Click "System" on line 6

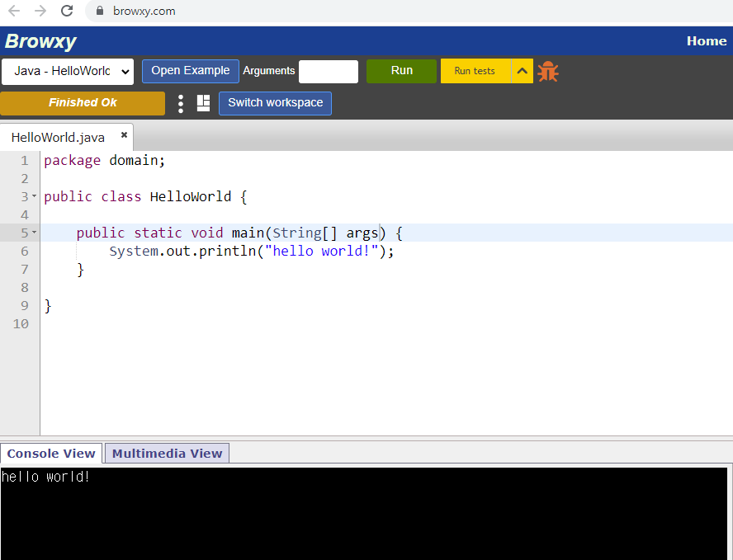point(134,251)
